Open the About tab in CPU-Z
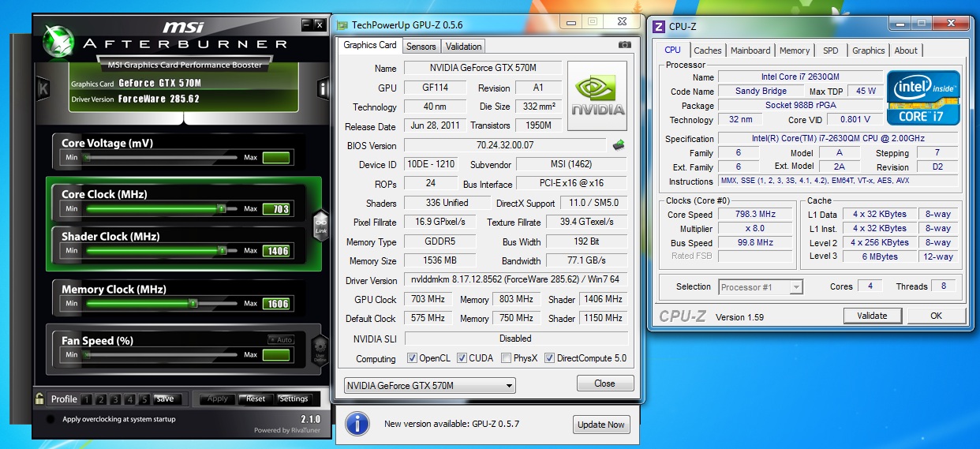Viewport: 980px width, 449px height. [906, 51]
